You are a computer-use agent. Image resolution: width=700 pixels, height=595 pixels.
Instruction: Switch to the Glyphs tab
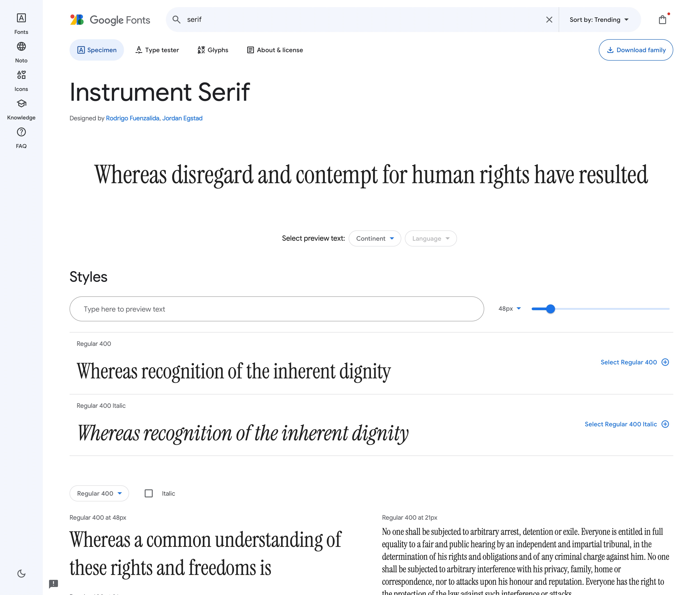click(213, 50)
